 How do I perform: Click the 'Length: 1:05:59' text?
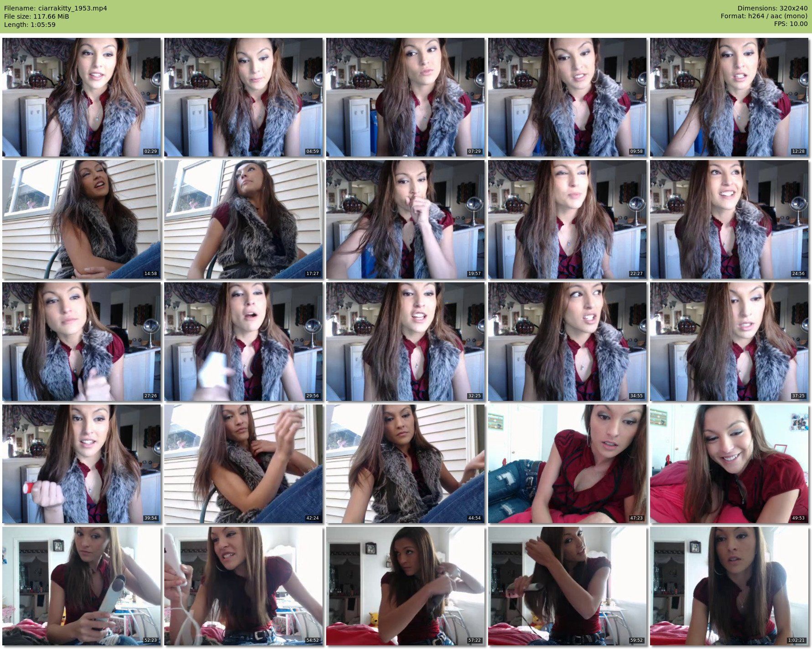(30, 25)
